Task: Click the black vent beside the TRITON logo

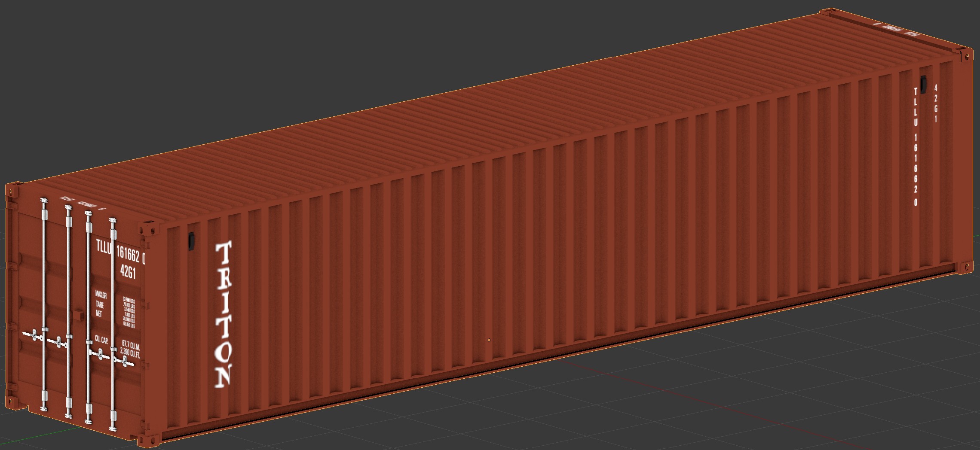Action: pos(192,241)
